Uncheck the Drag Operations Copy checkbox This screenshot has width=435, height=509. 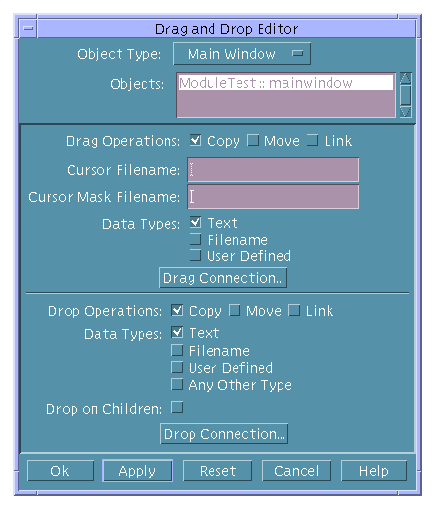195,140
